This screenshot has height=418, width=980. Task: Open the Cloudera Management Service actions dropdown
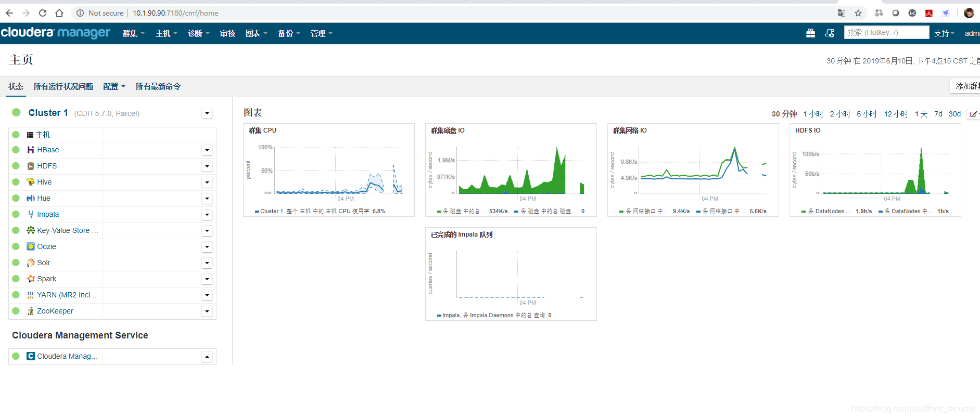tap(207, 357)
